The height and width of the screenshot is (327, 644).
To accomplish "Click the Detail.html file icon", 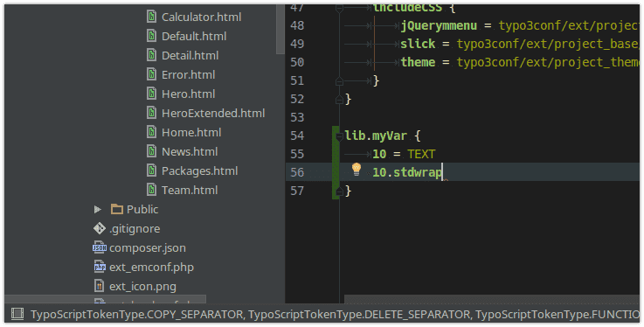I will [151, 55].
